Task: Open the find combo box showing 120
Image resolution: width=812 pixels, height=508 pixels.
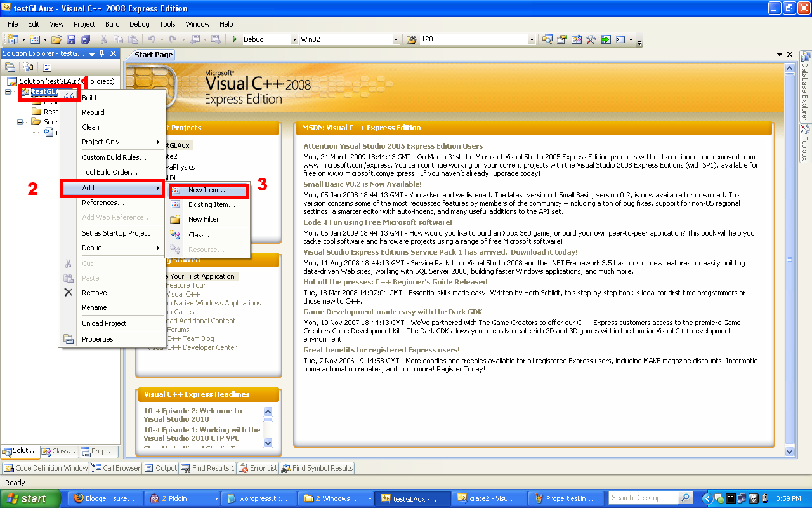Action: pyautogui.click(x=532, y=39)
